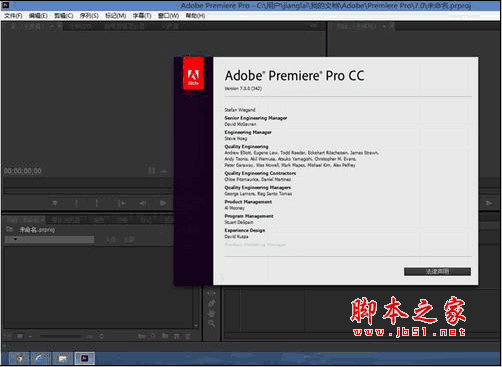
Task: Click 'Experience Design' credit heading
Action: click(245, 230)
